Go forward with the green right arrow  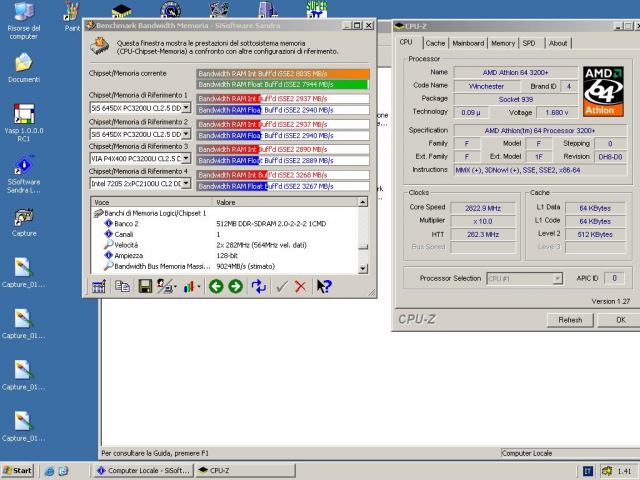pos(235,287)
